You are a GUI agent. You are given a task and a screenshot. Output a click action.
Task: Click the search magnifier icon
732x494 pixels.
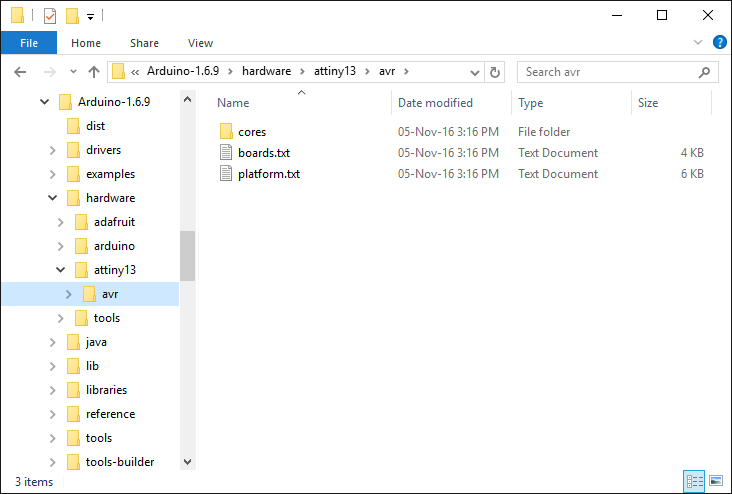704,72
